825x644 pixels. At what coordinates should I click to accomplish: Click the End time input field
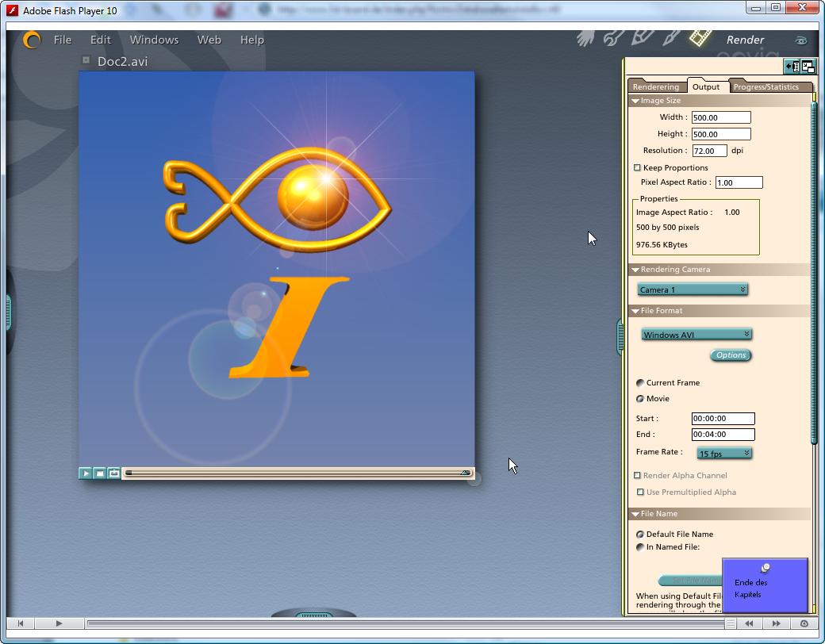[723, 434]
